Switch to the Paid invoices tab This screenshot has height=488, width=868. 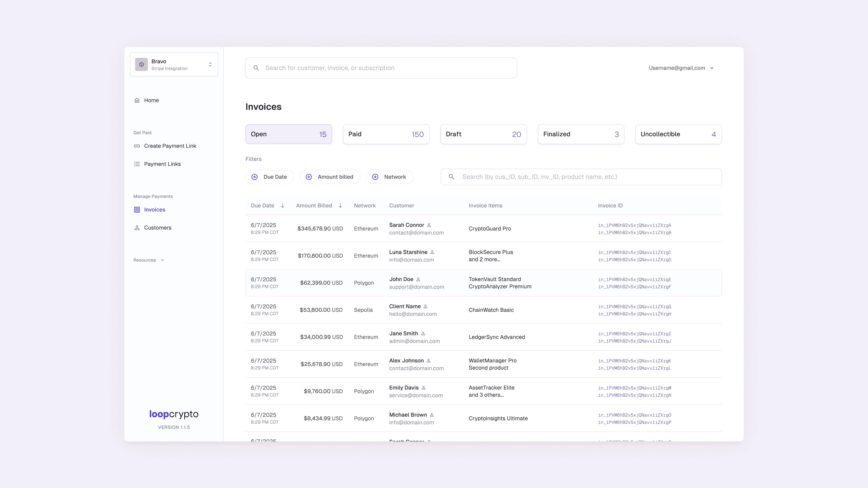point(386,134)
